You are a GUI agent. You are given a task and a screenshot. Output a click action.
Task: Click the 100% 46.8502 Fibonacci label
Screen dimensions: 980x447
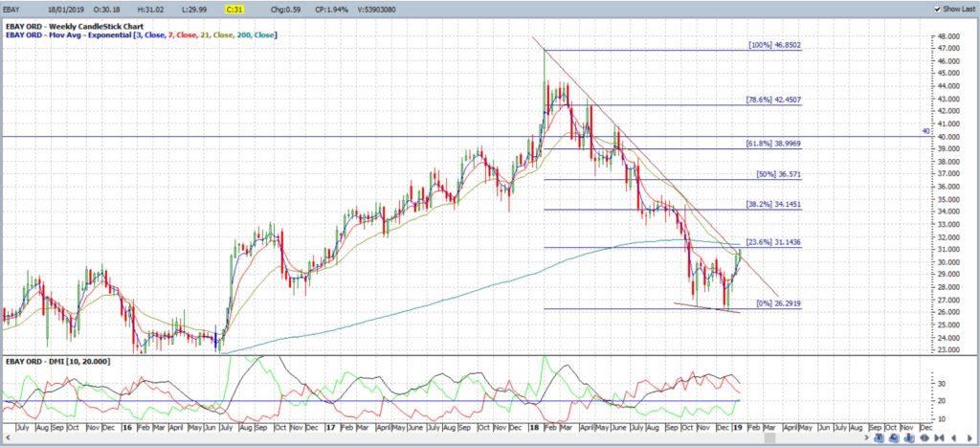(774, 46)
